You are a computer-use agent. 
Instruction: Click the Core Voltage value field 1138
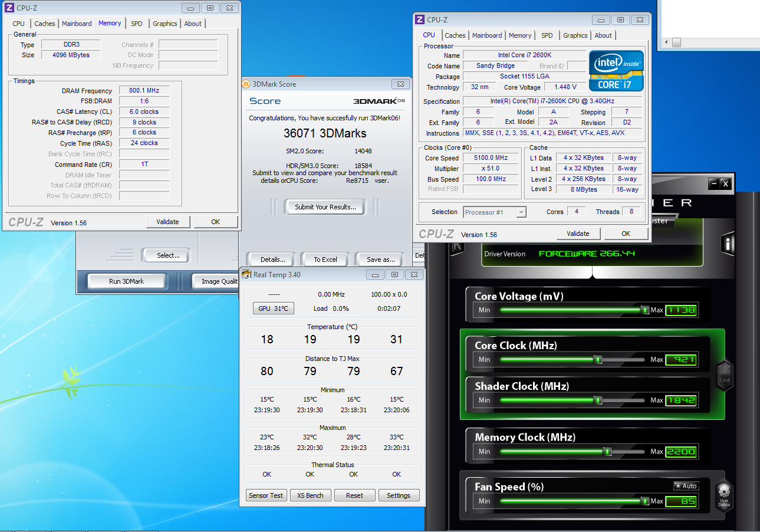[682, 310]
